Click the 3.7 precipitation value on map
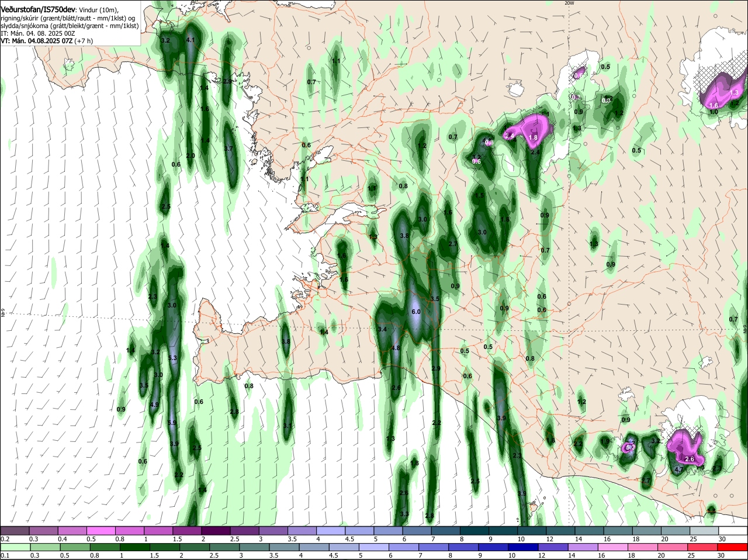This screenshot has width=748, height=560. click(x=228, y=149)
